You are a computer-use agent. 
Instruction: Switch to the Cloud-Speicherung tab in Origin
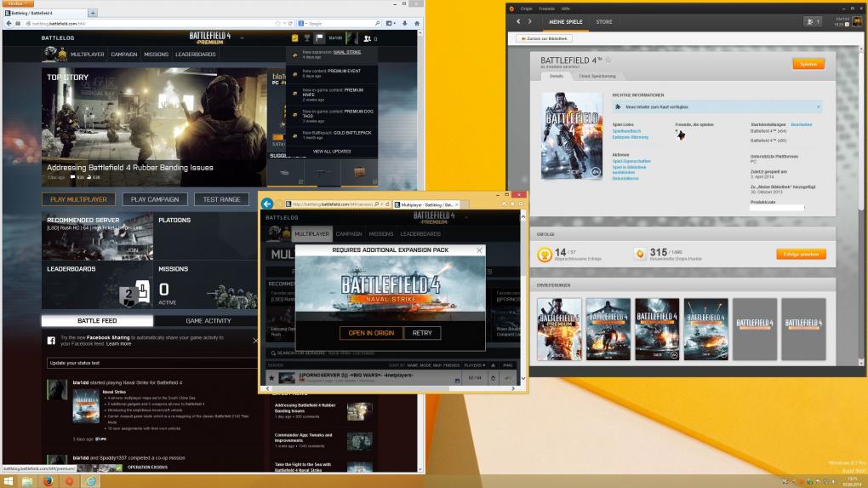coord(597,76)
